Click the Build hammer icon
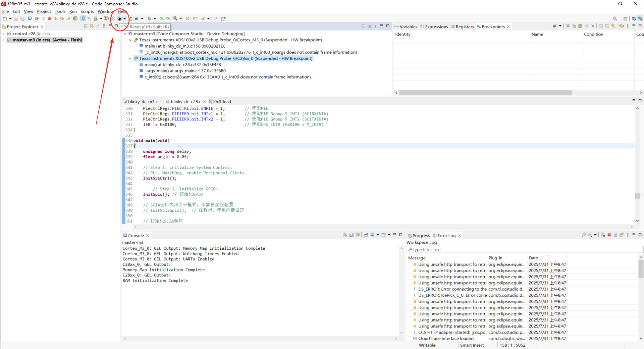The width and height of the screenshot is (644, 349). pos(175,19)
